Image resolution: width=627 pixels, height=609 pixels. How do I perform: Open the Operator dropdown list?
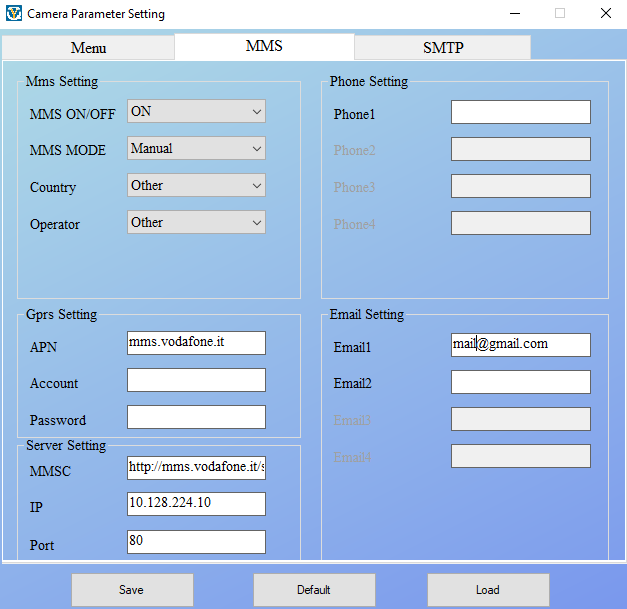tap(196, 223)
